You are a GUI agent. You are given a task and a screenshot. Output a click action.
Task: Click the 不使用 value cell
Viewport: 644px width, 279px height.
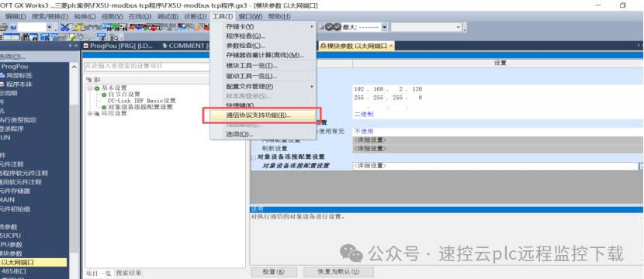(498, 131)
